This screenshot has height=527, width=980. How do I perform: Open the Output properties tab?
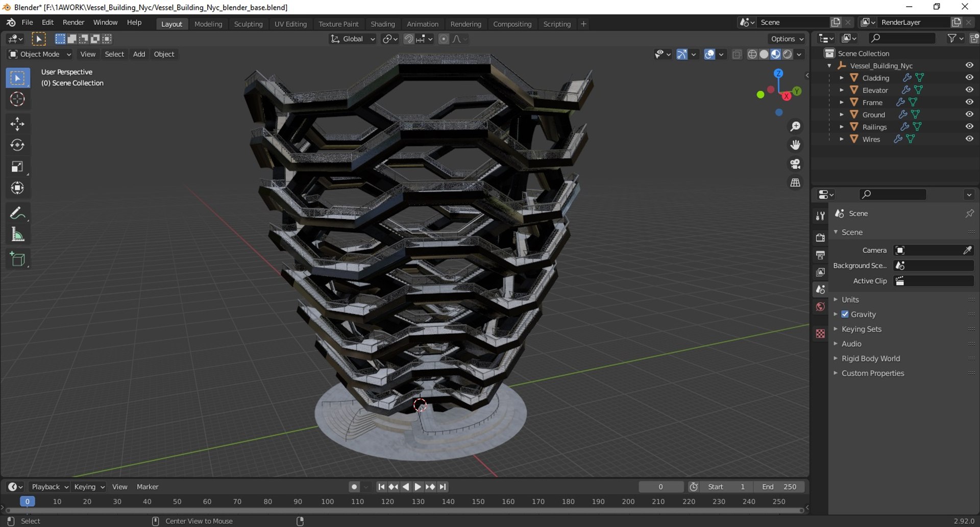pos(820,255)
